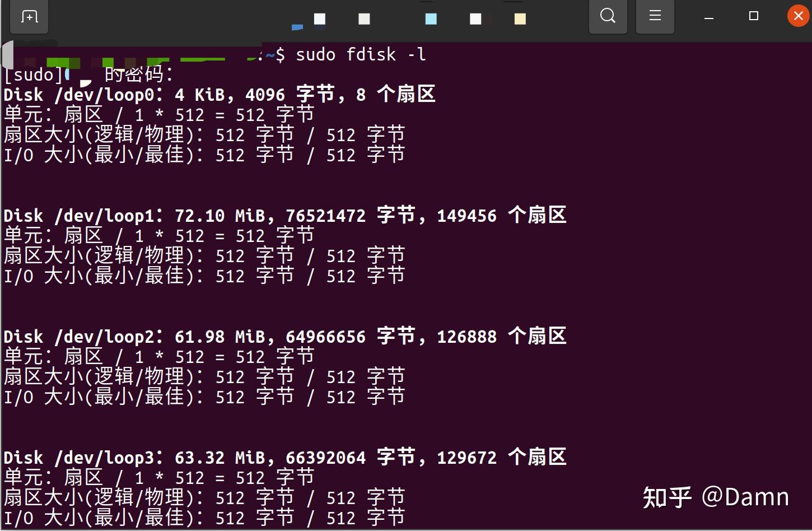Click the light blue square in title bar

431,19
